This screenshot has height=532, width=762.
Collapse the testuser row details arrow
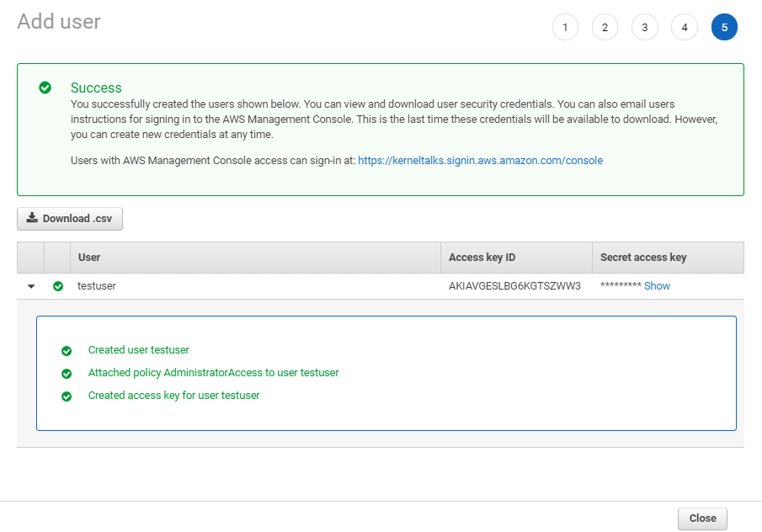point(31,286)
